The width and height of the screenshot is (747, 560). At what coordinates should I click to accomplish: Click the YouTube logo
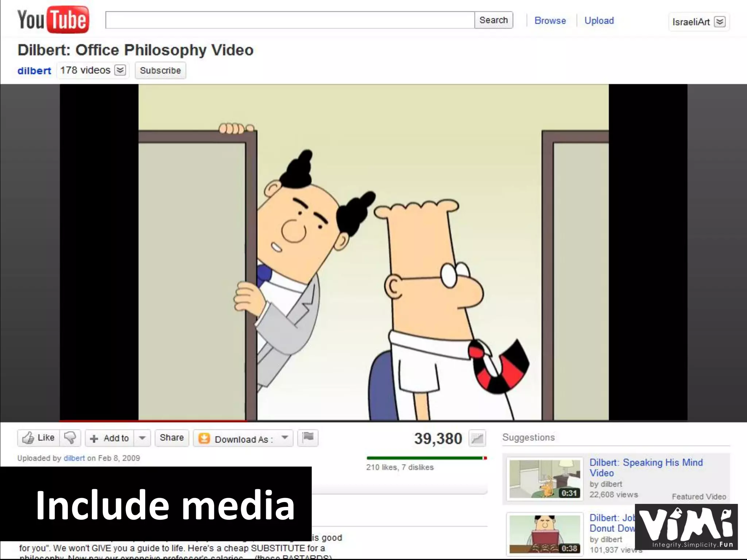(x=53, y=19)
